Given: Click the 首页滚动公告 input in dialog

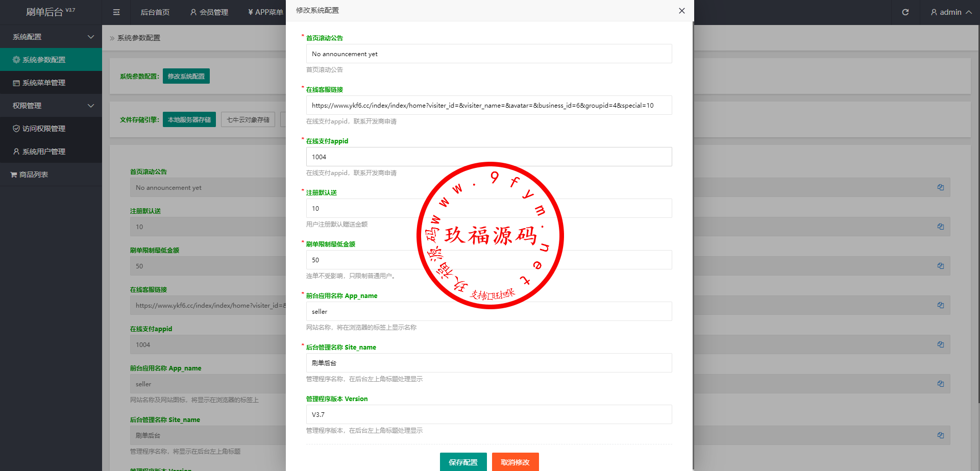Looking at the screenshot, I should click(x=489, y=54).
